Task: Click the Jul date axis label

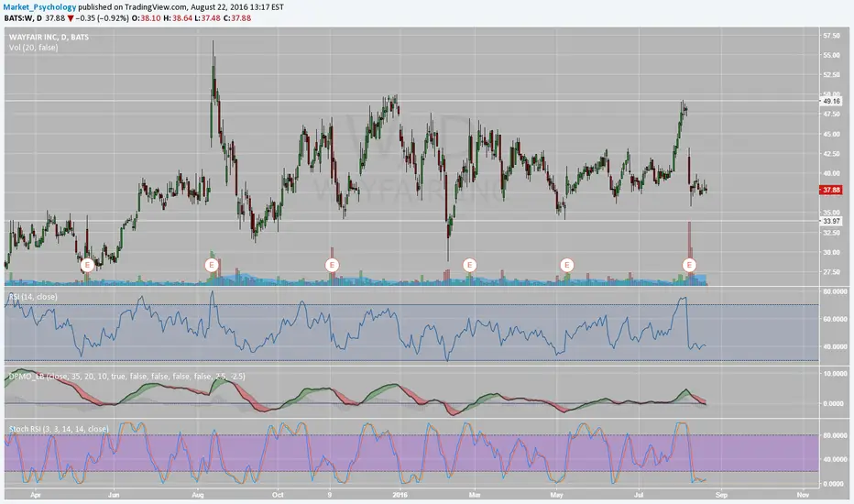Action: tap(639, 495)
